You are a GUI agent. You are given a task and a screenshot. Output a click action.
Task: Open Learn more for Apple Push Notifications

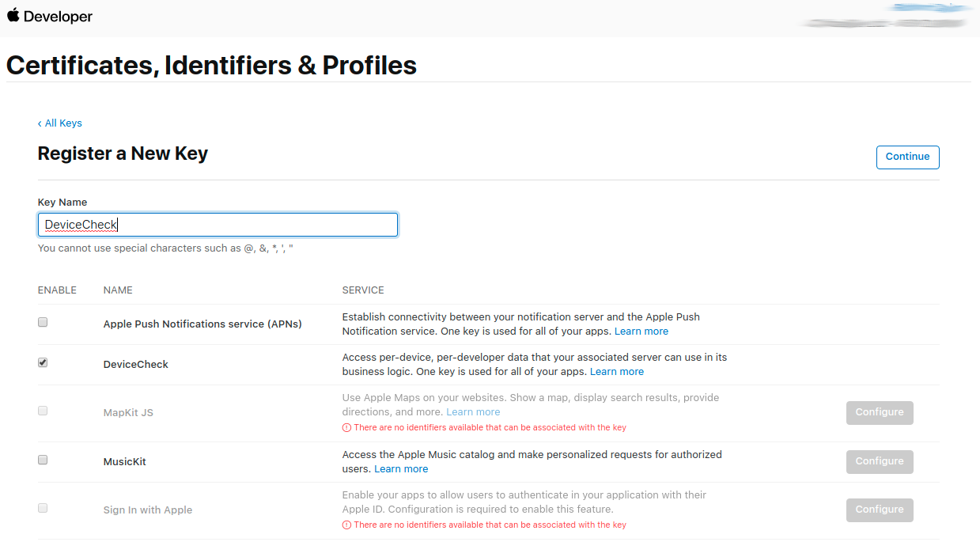pyautogui.click(x=641, y=331)
